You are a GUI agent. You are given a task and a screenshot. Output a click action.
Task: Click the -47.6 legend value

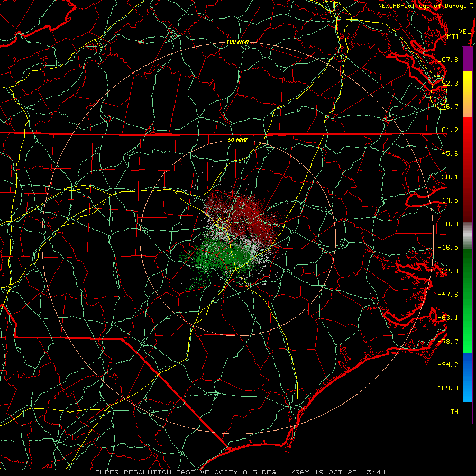(x=448, y=295)
